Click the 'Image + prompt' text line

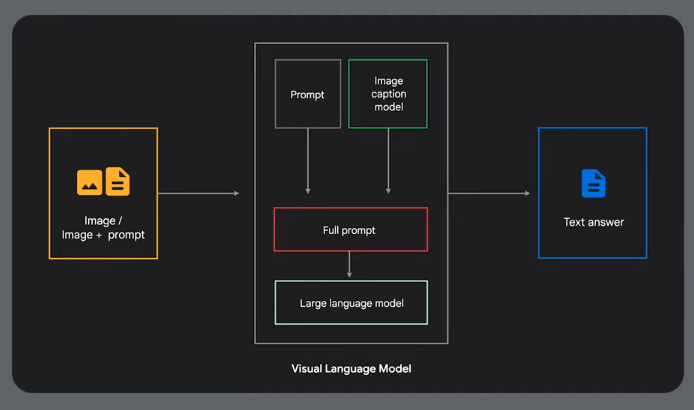[103, 235]
